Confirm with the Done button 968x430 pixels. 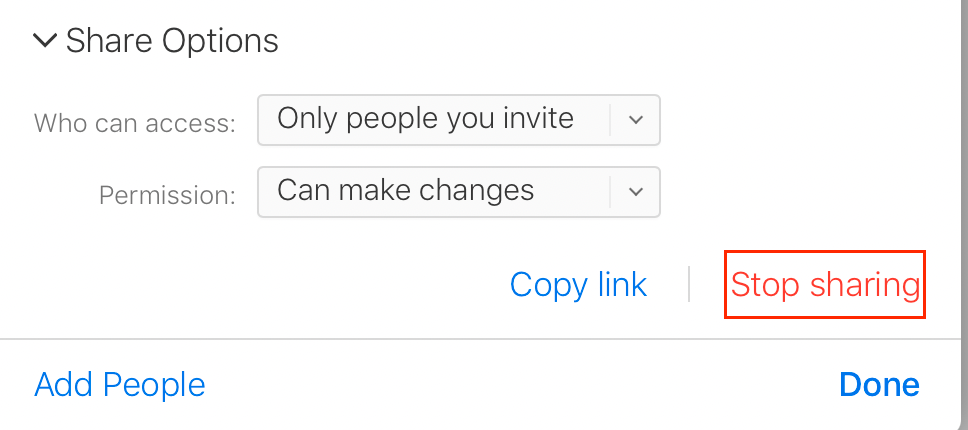pos(879,385)
